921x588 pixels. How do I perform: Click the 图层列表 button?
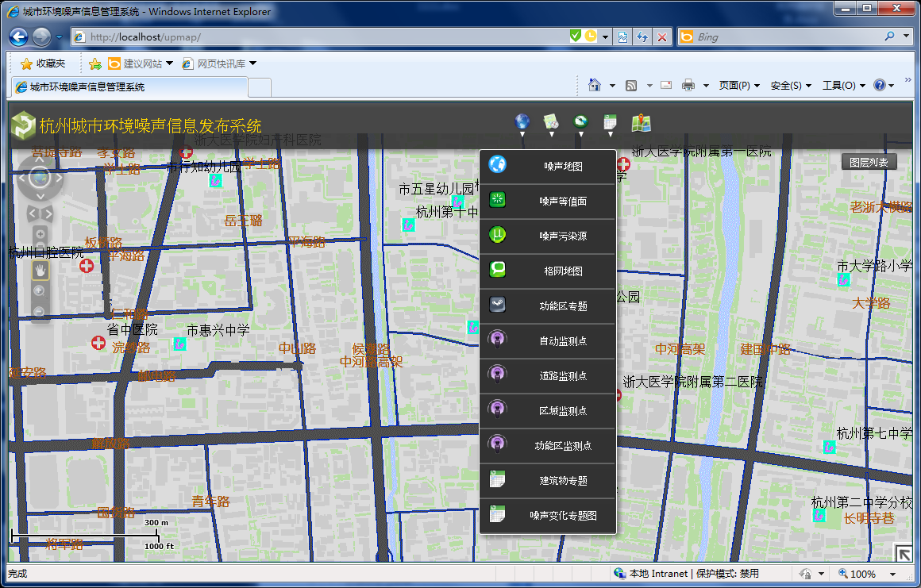[x=871, y=161]
